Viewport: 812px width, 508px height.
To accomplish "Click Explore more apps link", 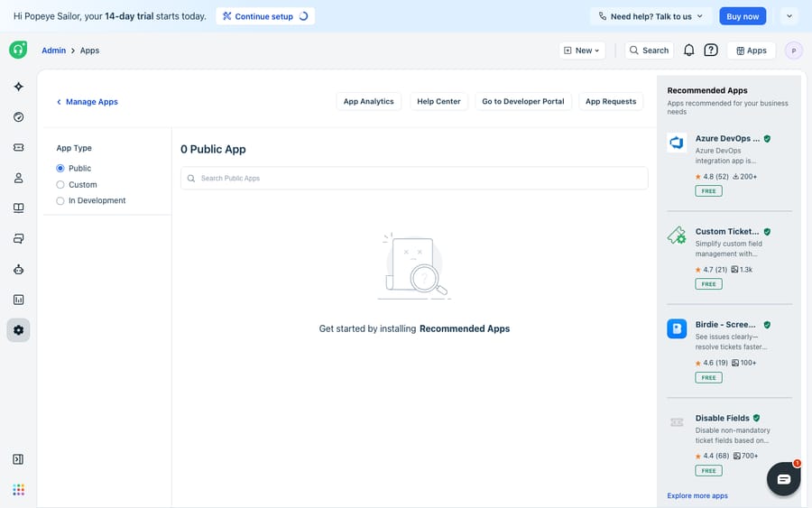I will pos(697,496).
